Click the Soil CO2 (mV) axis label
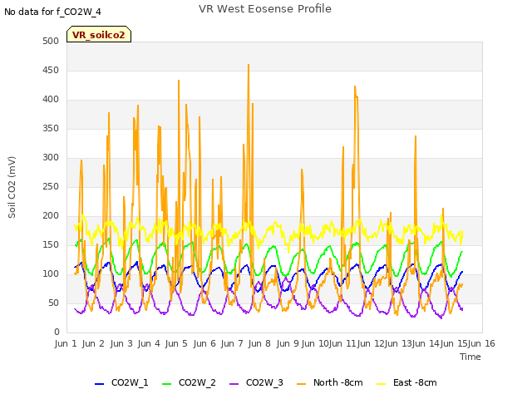The height and width of the screenshot is (399, 532). [x=12, y=187]
